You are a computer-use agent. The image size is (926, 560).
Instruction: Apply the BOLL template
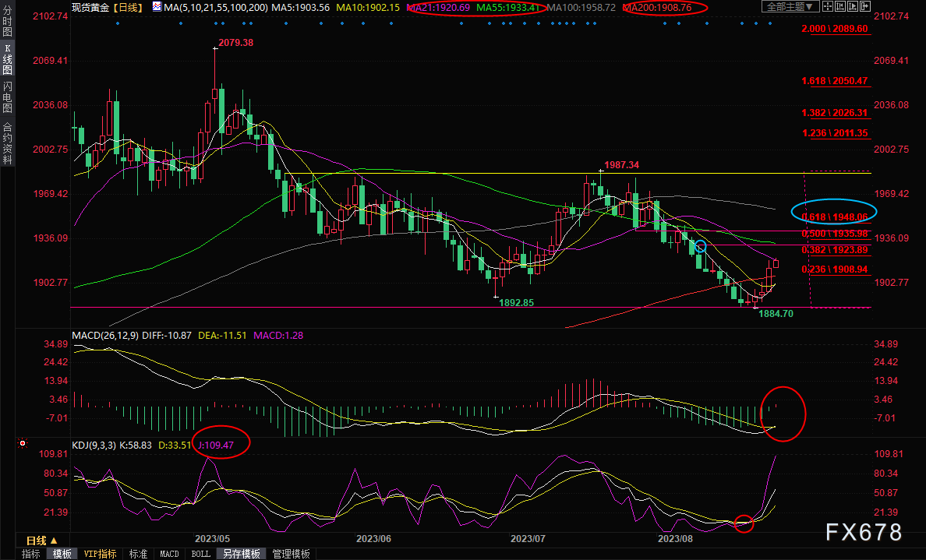(x=200, y=554)
